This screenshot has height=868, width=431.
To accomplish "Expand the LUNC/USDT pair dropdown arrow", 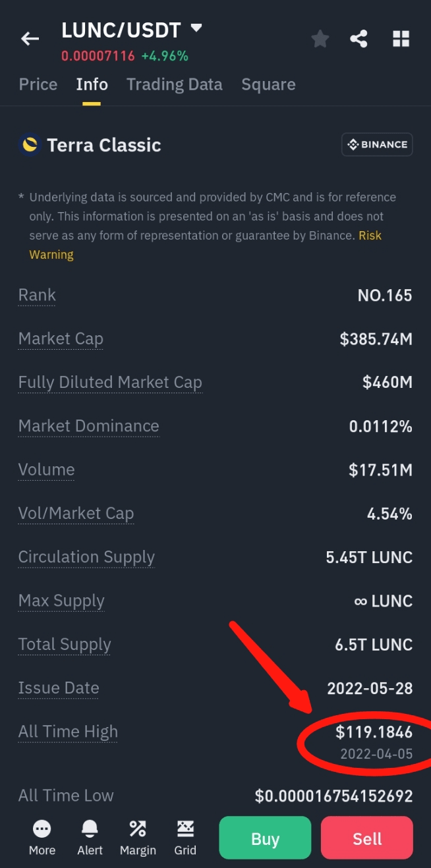I will click(x=196, y=28).
